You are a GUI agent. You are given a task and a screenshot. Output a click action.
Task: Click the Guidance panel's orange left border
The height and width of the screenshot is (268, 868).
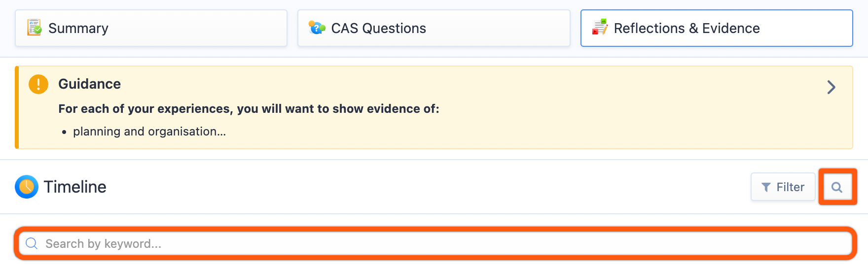tap(17, 107)
